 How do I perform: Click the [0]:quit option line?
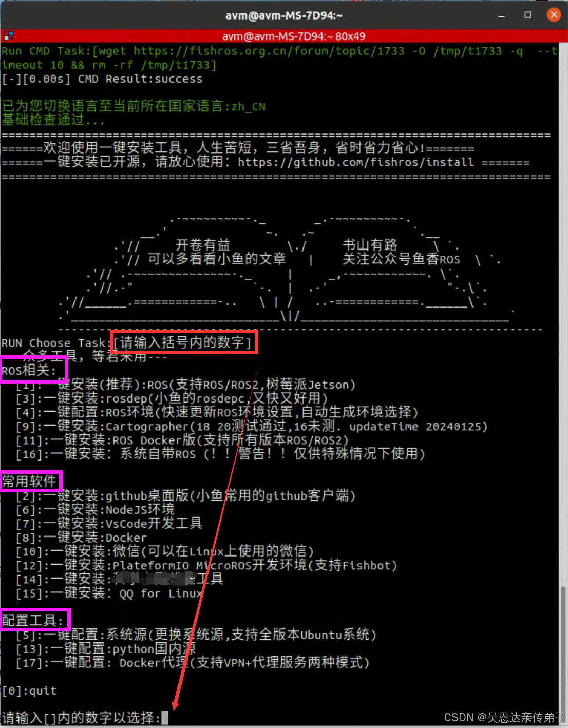[x=29, y=691]
